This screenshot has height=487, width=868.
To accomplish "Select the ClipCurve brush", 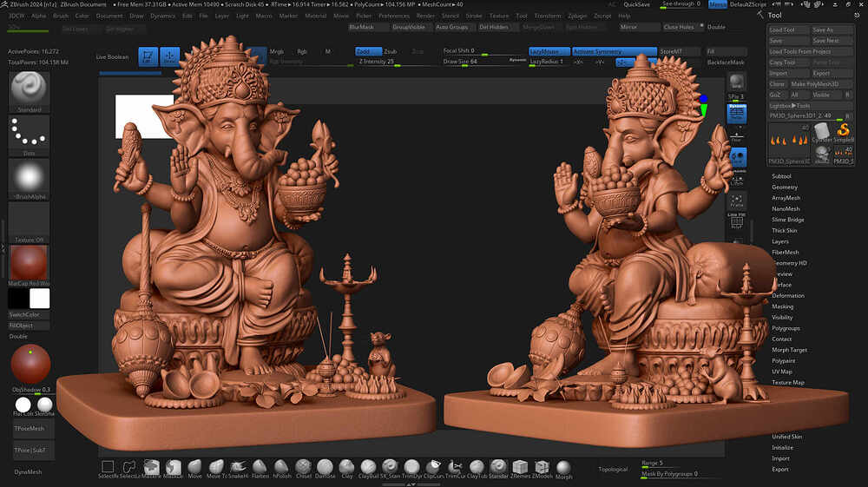I will [x=433, y=468].
